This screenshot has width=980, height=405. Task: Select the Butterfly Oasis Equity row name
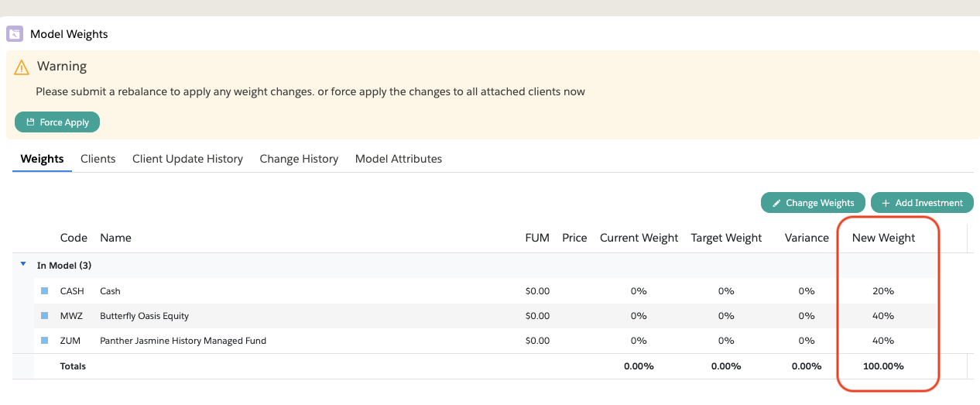pos(144,316)
